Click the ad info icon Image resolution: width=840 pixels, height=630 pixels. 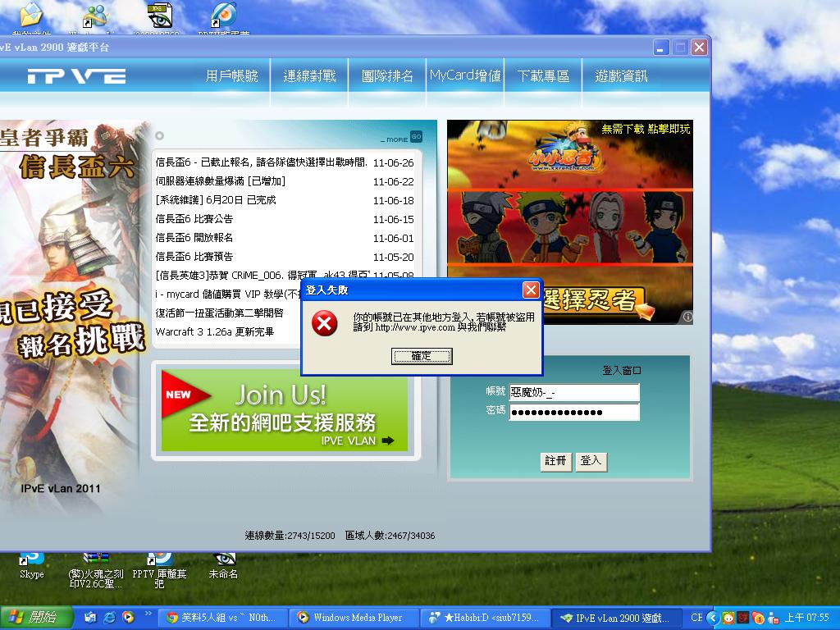click(687, 317)
